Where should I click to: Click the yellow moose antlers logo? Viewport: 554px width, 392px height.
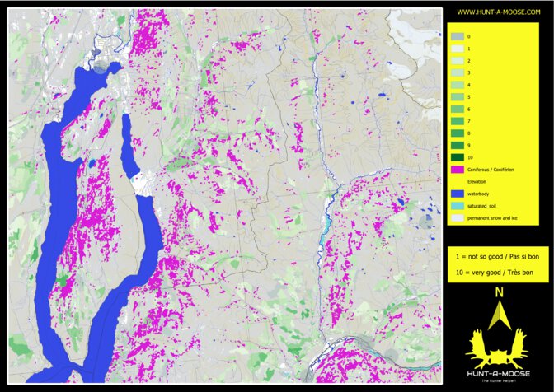(x=498, y=349)
